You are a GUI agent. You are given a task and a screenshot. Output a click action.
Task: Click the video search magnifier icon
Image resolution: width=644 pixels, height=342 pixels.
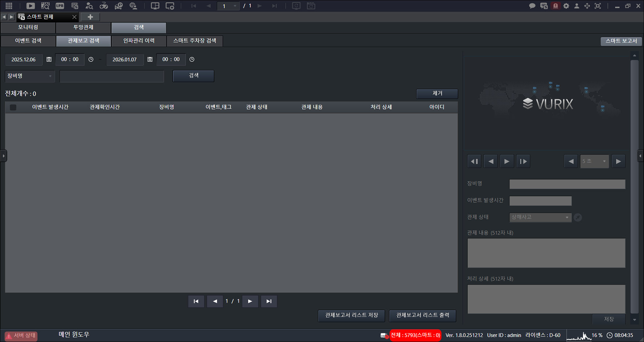[45, 6]
